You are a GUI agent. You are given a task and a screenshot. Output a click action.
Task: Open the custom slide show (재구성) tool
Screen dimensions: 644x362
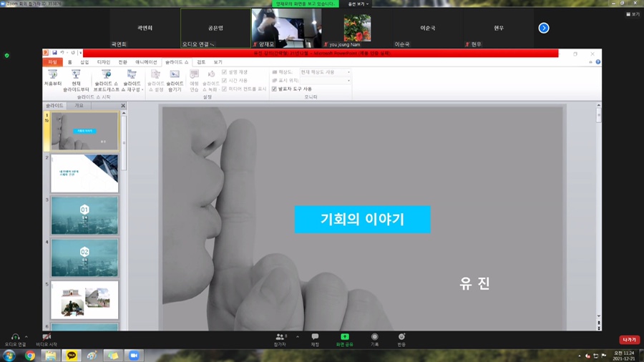pyautogui.click(x=132, y=80)
